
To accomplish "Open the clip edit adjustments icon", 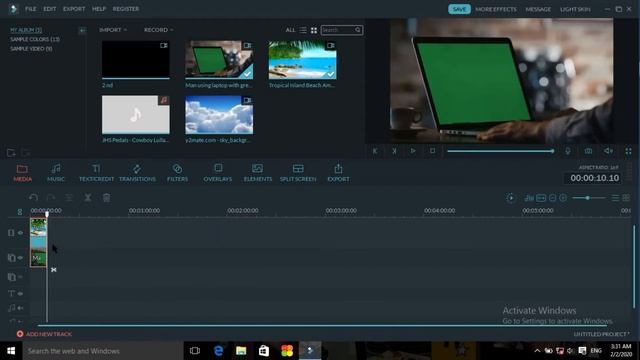I will coord(69,198).
